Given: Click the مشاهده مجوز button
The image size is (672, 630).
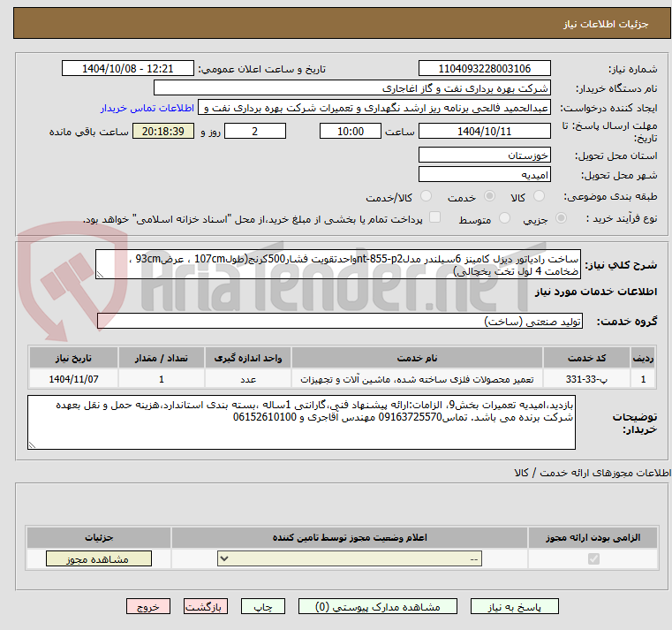Looking at the screenshot, I should [x=99, y=558].
